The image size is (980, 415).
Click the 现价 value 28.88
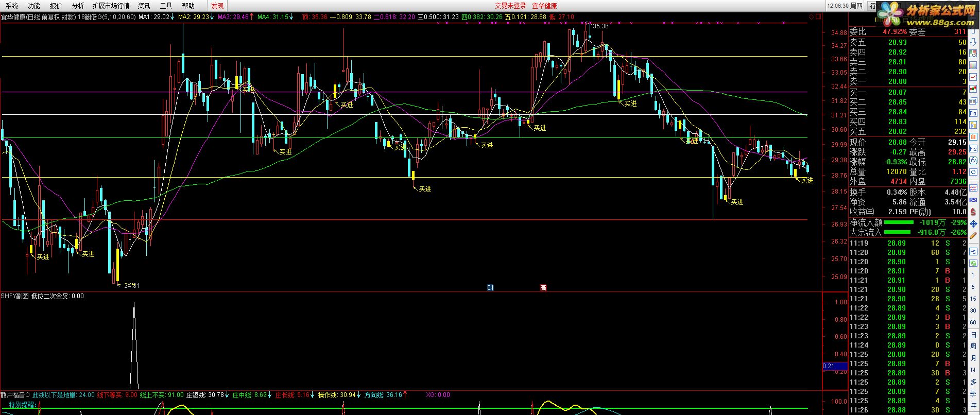pyautogui.click(x=897, y=142)
